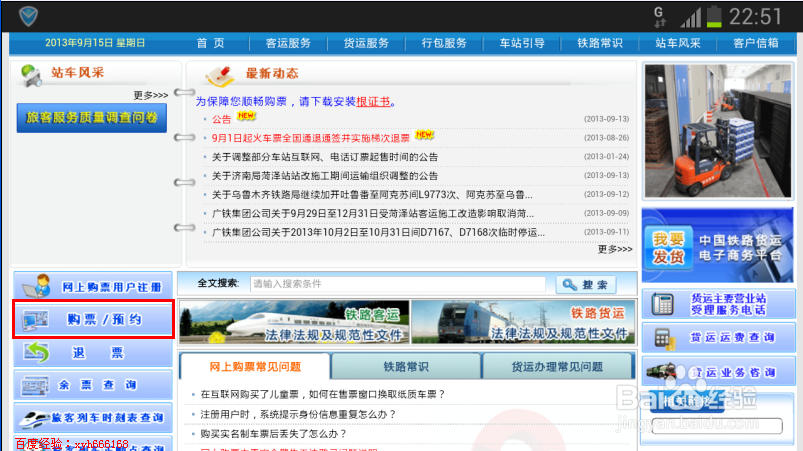
Task: Open 我要发货 freight e-commerce banner
Action: click(717, 246)
